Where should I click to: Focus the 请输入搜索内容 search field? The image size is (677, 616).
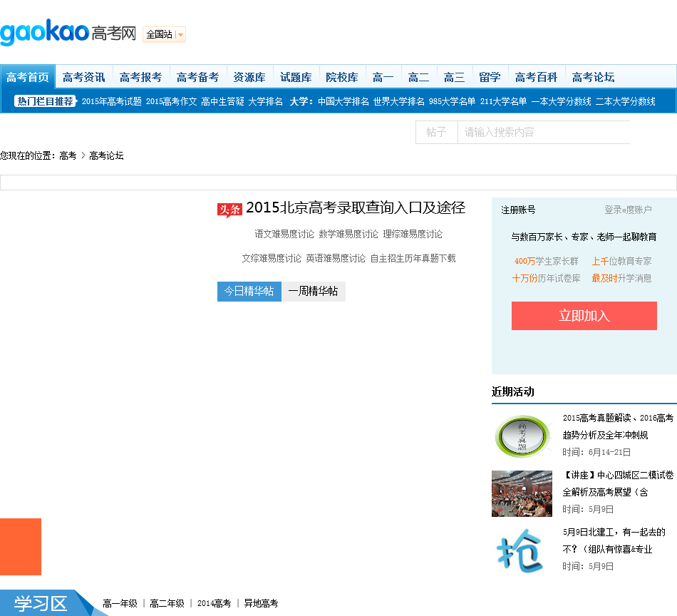544,132
